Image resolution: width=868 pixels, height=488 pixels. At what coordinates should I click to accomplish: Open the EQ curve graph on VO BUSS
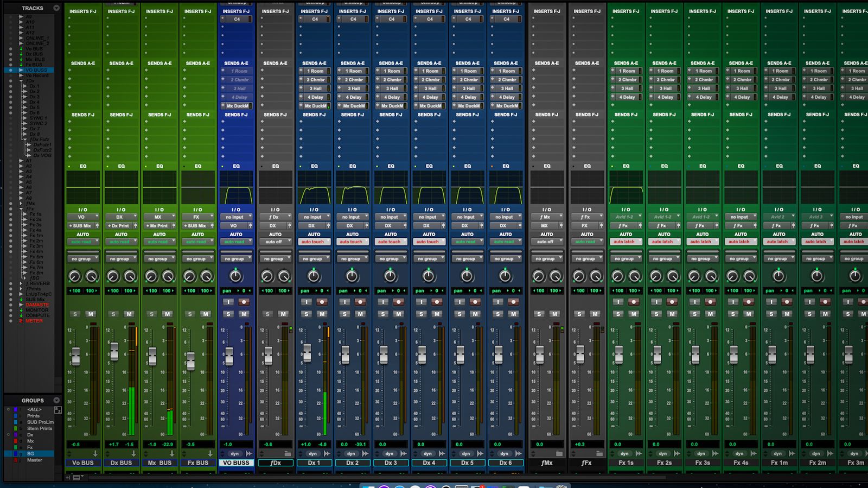pos(236,187)
